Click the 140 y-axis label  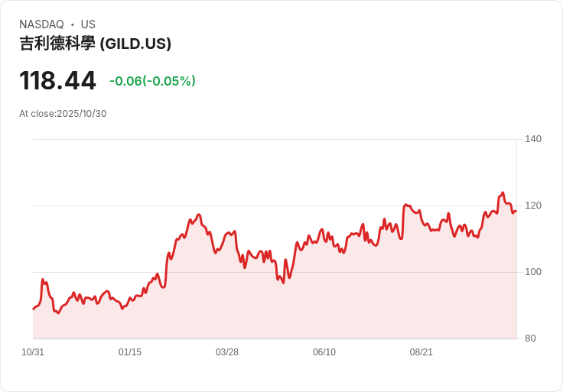coord(533,139)
